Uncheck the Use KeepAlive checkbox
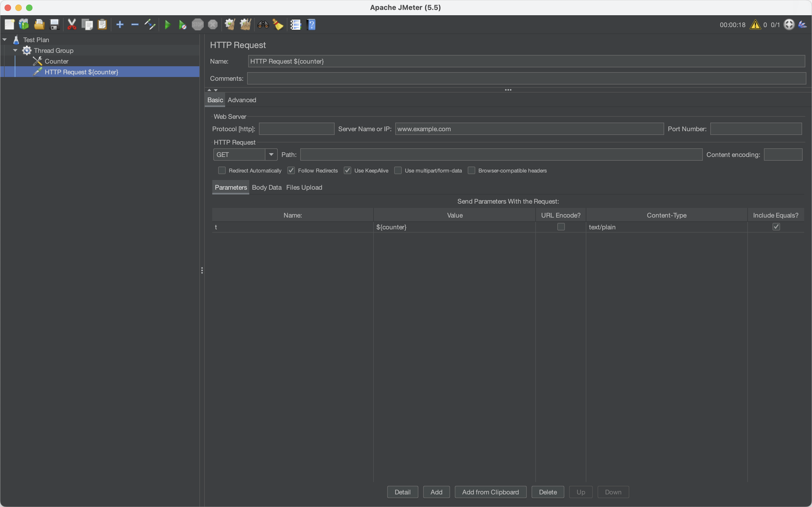The height and width of the screenshot is (507, 812). coord(348,170)
